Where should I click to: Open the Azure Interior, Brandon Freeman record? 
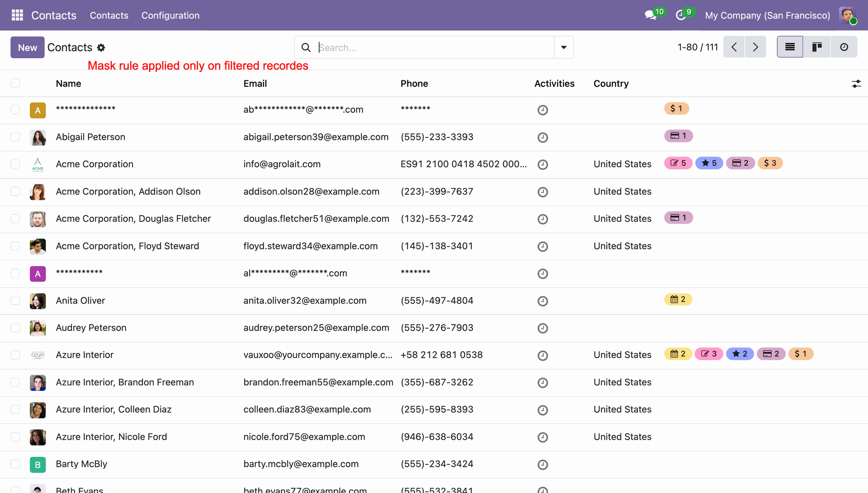(125, 382)
